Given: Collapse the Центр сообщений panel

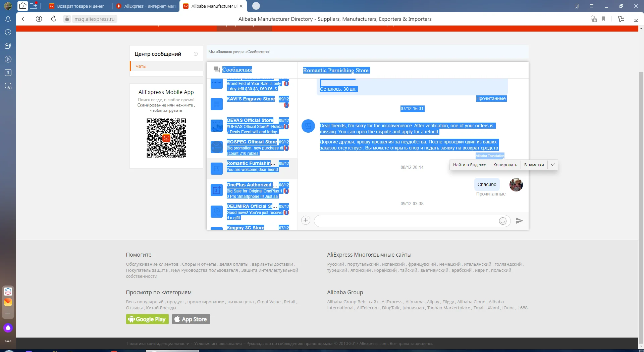Looking at the screenshot, I should coord(196,54).
